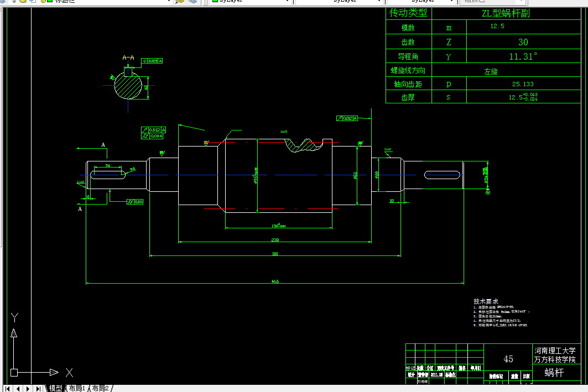Viewport: 588px width, 392px height.
Task: Select the 模数 table cell
Action: point(408,27)
